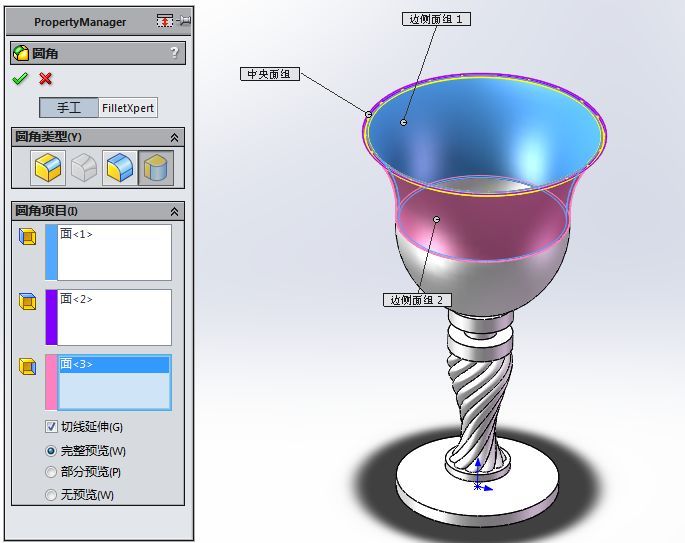This screenshot has width=685, height=543.
Task: Click the purple swatch of center face set
Action: click(x=51, y=317)
